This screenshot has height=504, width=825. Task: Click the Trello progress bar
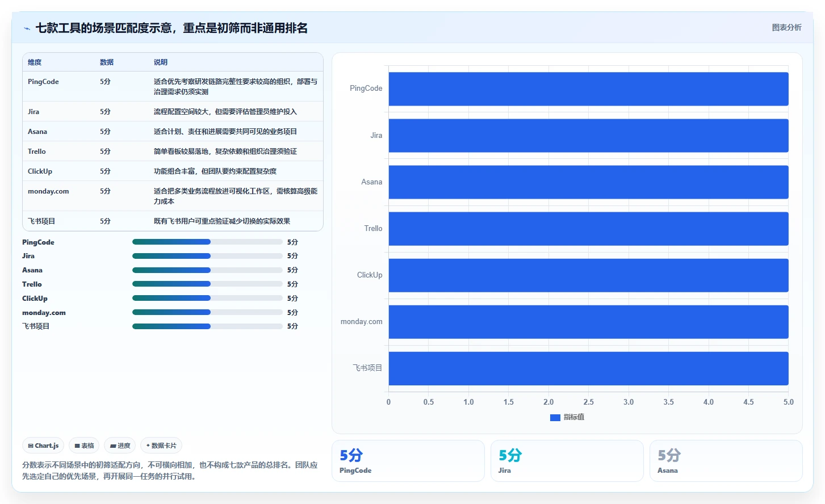[x=207, y=284]
